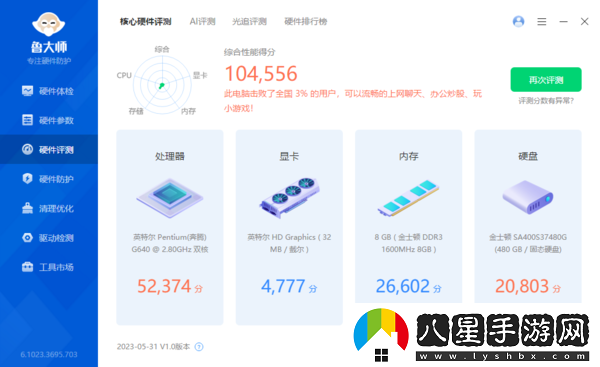Viewport: 600px width, 367px height.
Task: Select 硬件评测 hardware benchmark in sidebar
Action: pyautogui.click(x=49, y=150)
